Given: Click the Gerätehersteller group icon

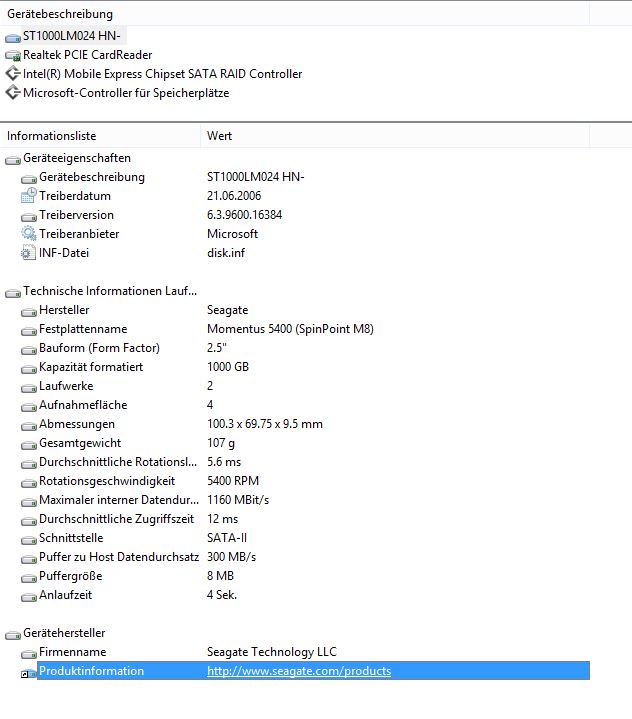Looking at the screenshot, I should 13,635.
